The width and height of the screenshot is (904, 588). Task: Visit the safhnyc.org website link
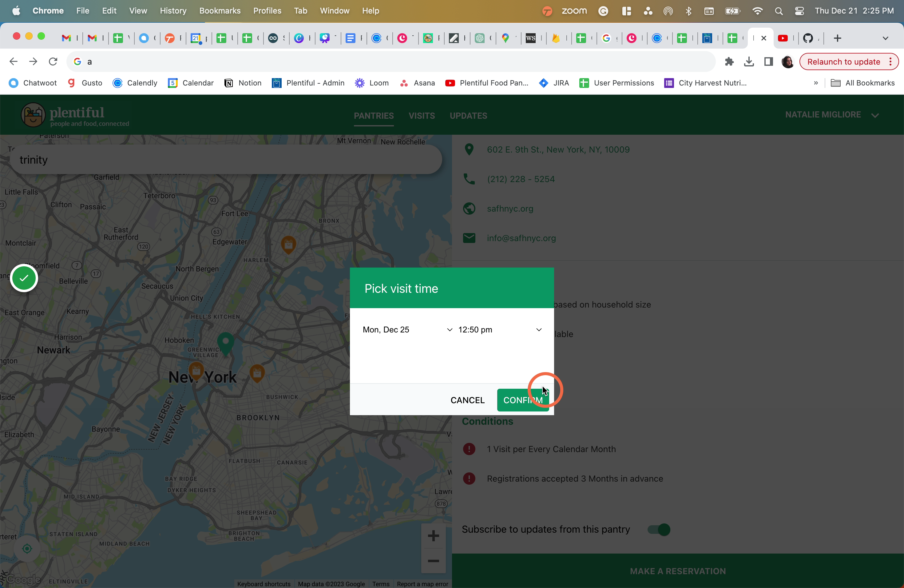coord(510,209)
